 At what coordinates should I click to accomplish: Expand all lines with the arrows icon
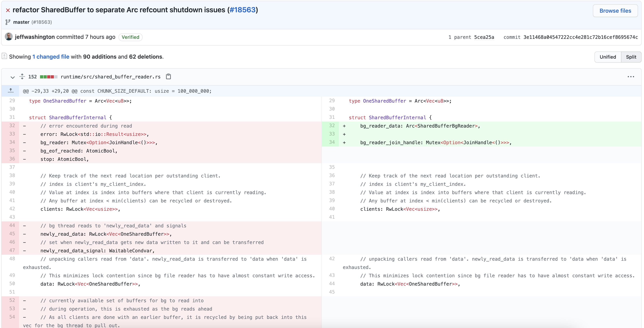click(x=22, y=77)
